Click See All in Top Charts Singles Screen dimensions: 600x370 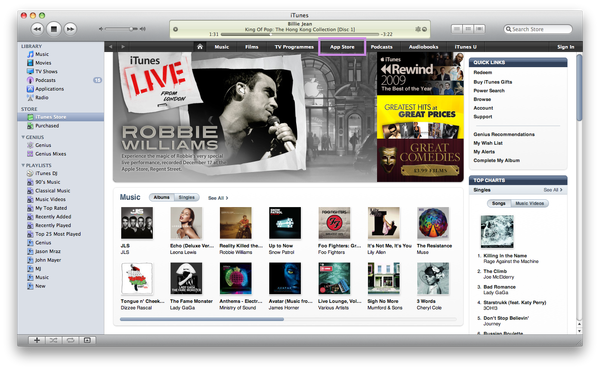tap(553, 190)
